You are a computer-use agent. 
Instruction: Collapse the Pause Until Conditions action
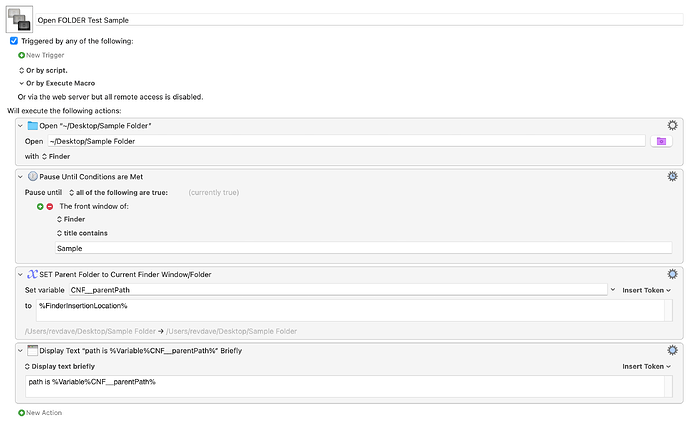point(20,177)
